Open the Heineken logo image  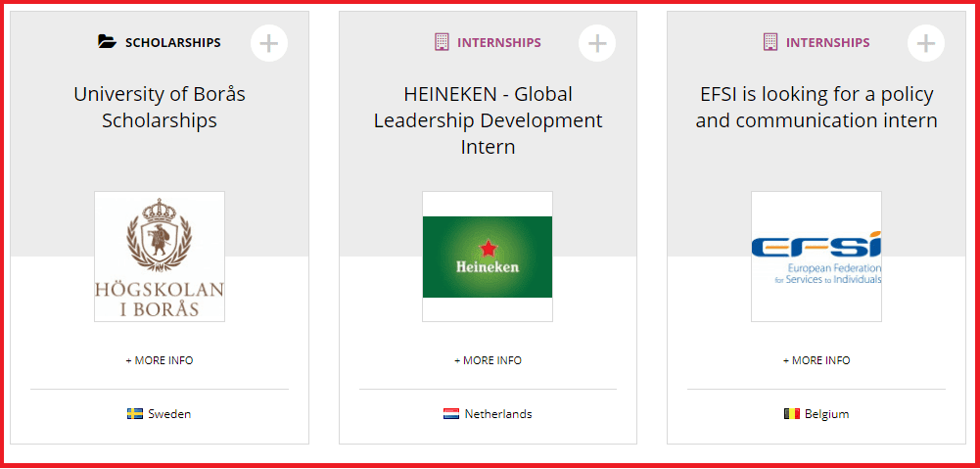pyautogui.click(x=488, y=257)
